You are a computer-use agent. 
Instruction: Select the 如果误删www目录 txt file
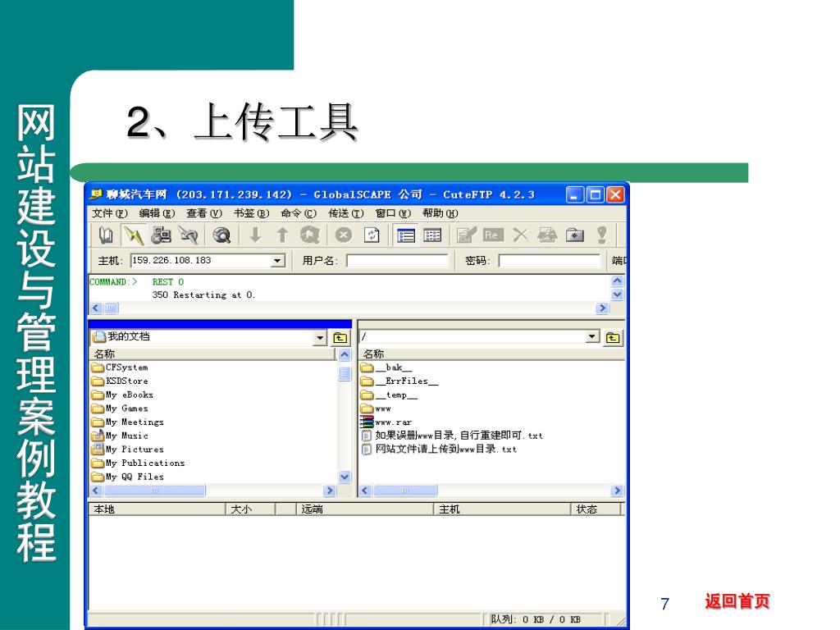tap(452, 436)
